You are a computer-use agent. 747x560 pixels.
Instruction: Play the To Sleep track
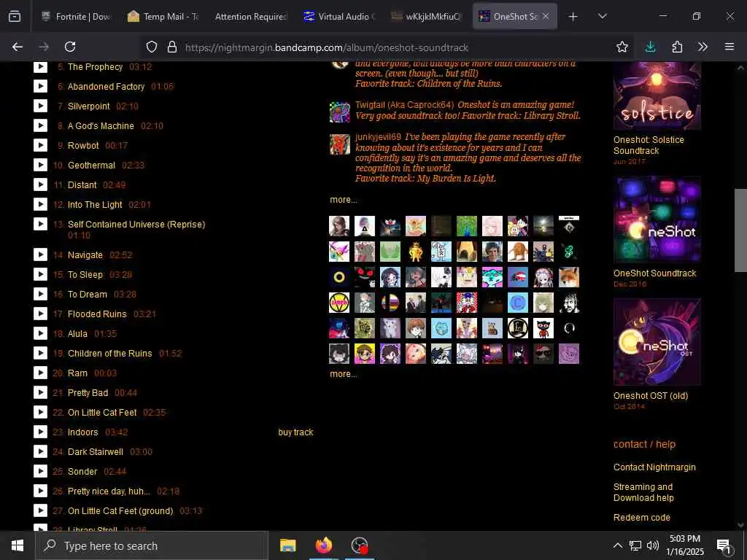[41, 274]
